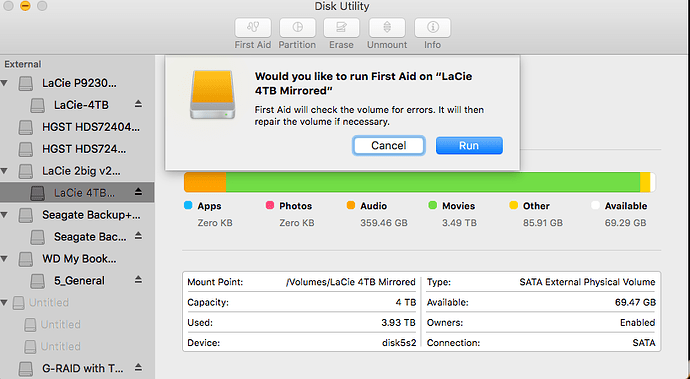Open the First Aid toolbar icon

click(253, 28)
